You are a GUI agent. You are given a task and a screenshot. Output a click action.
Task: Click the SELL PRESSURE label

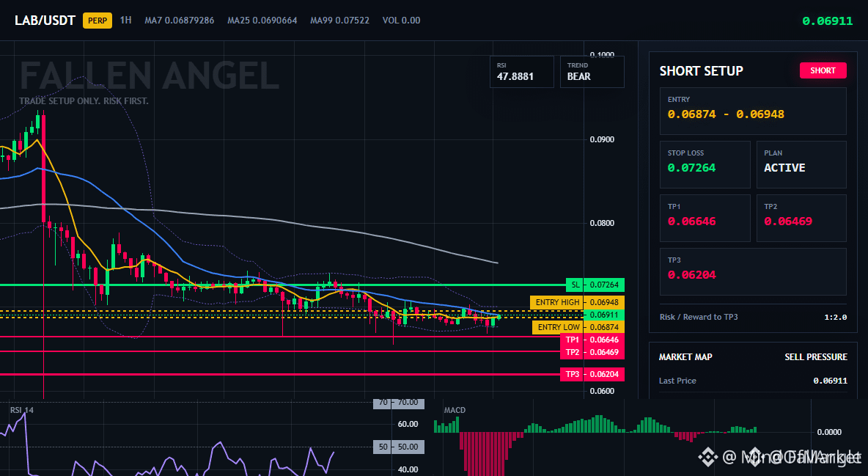[x=816, y=357]
